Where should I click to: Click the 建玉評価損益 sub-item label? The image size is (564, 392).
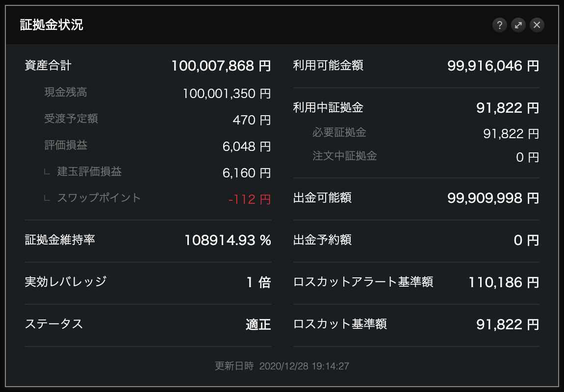[89, 171]
